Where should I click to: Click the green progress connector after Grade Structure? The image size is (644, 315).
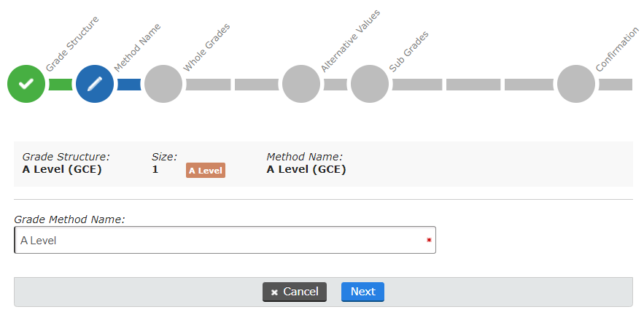click(x=61, y=84)
